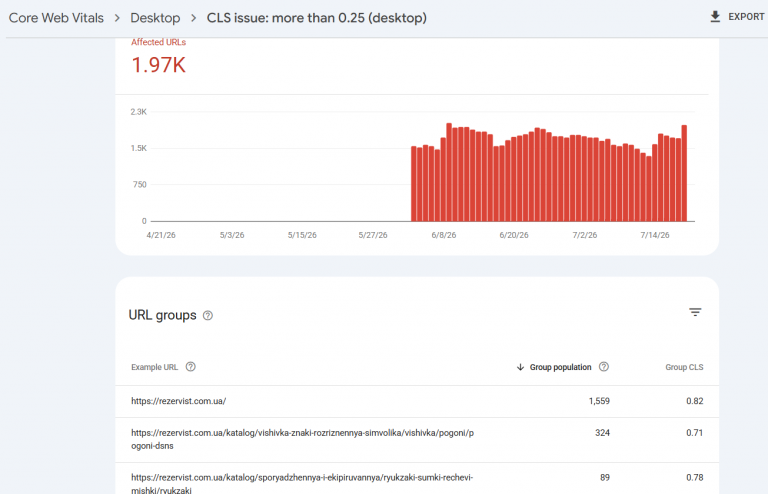Select the Affected URLs 1.97K metric
This screenshot has width=768, height=494.
tap(159, 59)
